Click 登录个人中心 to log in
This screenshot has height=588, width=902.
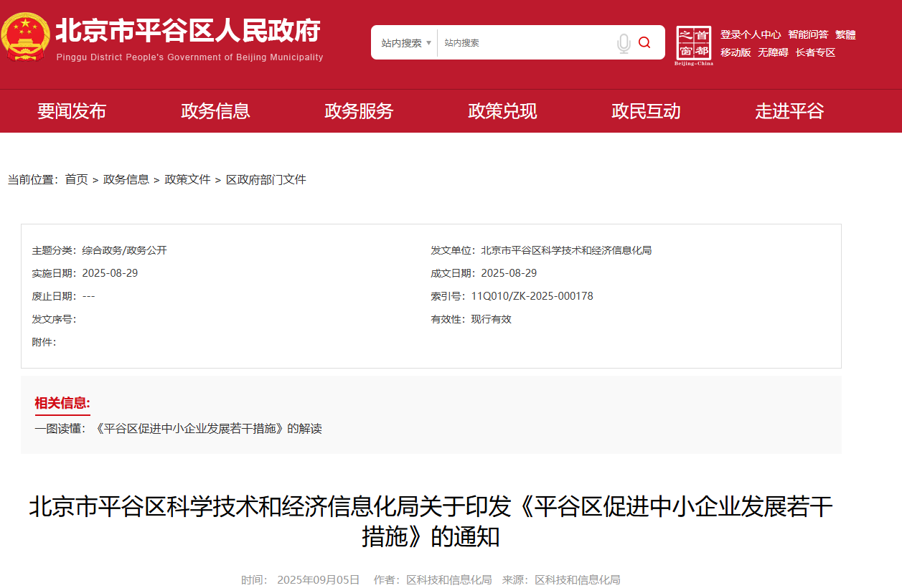tap(751, 34)
